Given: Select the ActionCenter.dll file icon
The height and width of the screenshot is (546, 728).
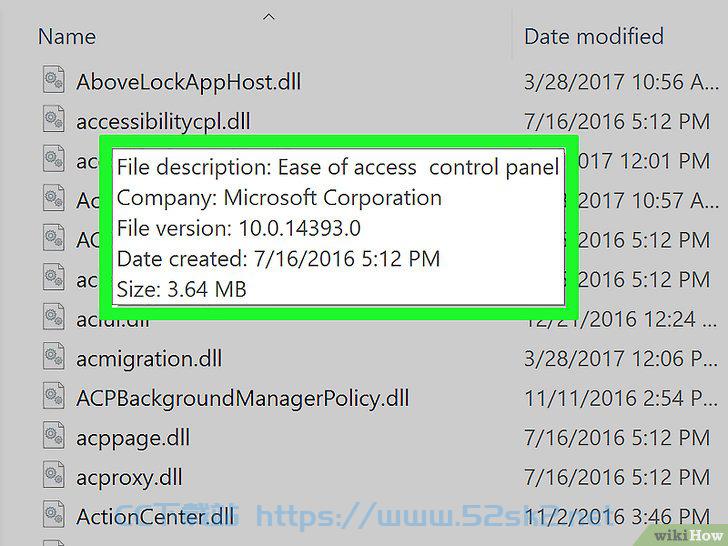Looking at the screenshot, I should click(x=54, y=514).
